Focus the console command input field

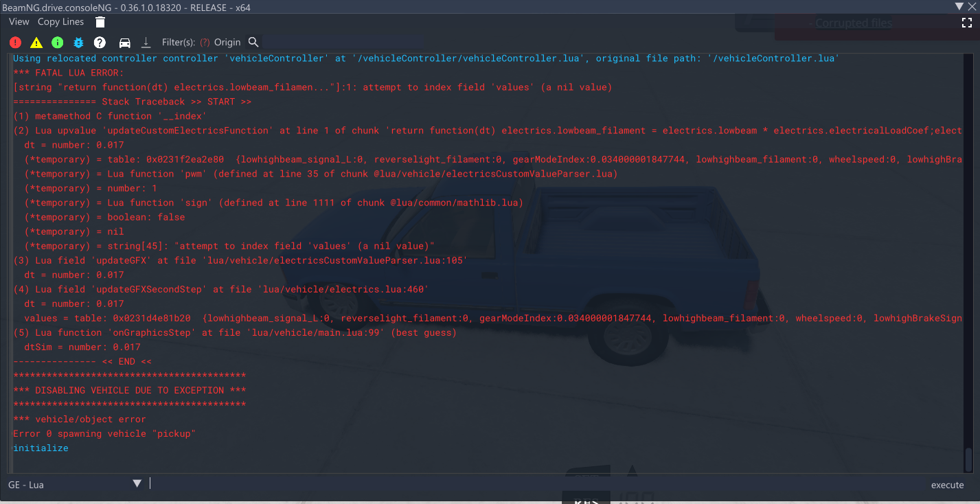[536, 484]
